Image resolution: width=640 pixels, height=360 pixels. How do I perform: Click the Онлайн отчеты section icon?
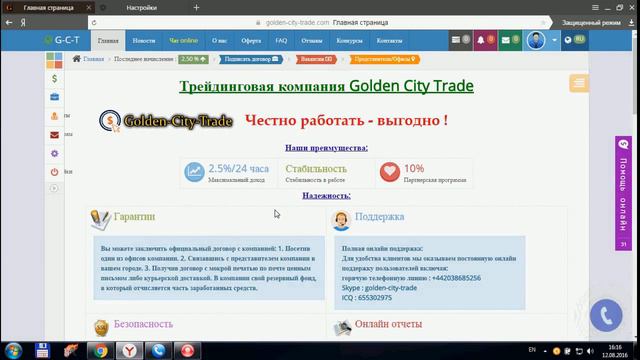[x=342, y=327]
